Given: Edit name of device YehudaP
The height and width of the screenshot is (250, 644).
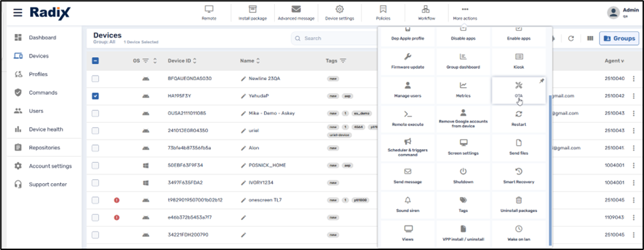Looking at the screenshot, I should tap(243, 96).
